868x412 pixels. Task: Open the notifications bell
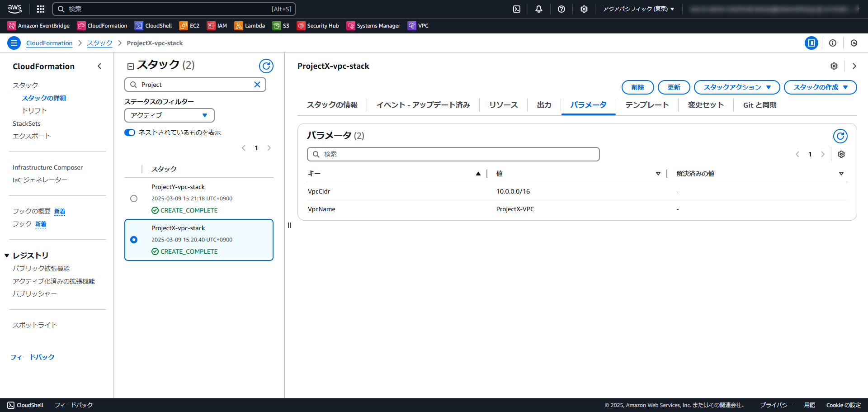pyautogui.click(x=539, y=9)
